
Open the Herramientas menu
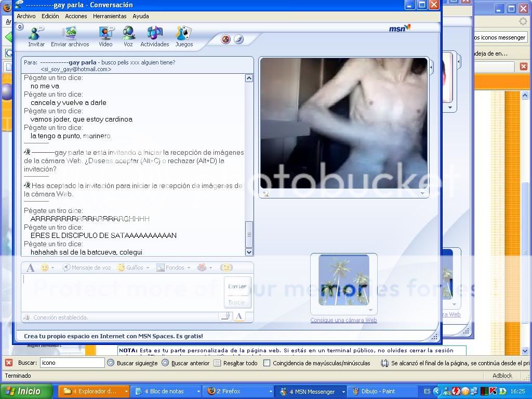coord(110,16)
